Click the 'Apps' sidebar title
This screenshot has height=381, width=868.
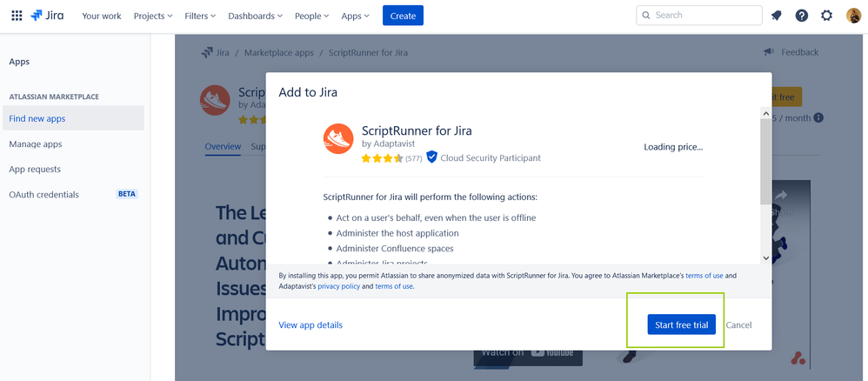[19, 62]
